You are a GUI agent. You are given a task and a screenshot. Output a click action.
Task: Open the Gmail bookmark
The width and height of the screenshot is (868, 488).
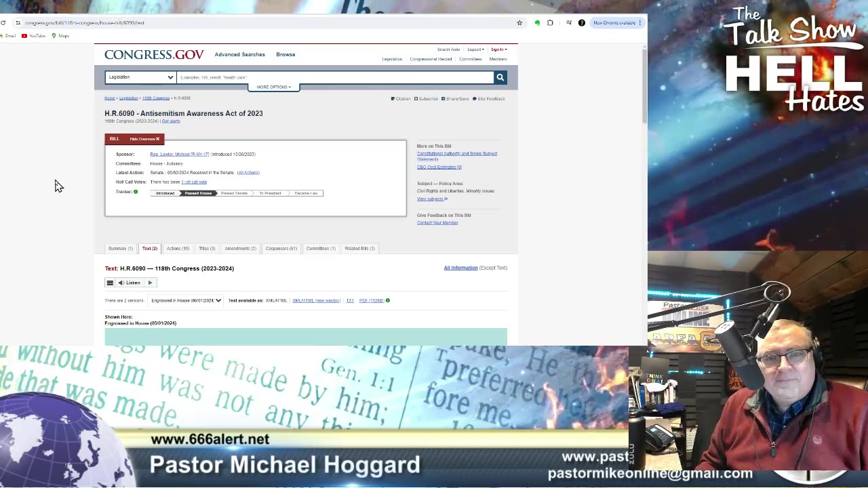(8, 35)
